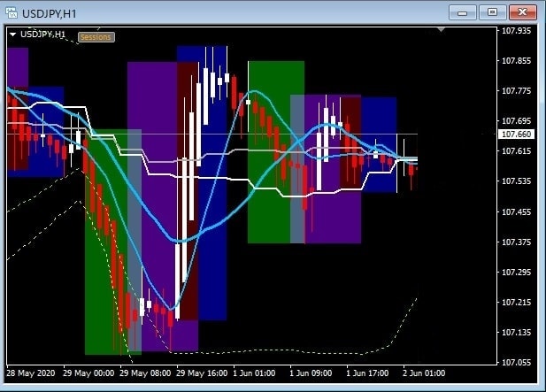This screenshot has width=546, height=392.
Task: Click the USDJPY,H1 label inside chart
Action: (x=42, y=34)
